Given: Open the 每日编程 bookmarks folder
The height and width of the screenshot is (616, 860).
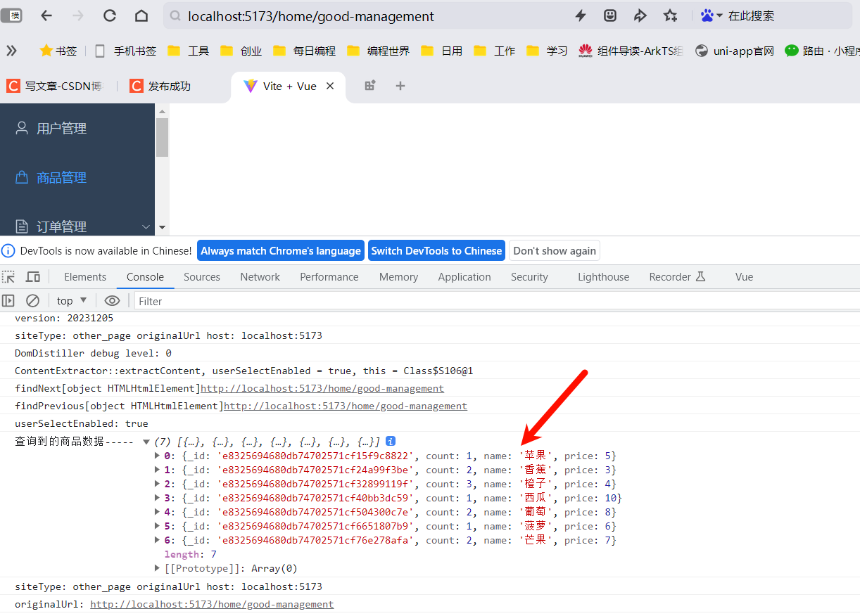Looking at the screenshot, I should (x=304, y=51).
